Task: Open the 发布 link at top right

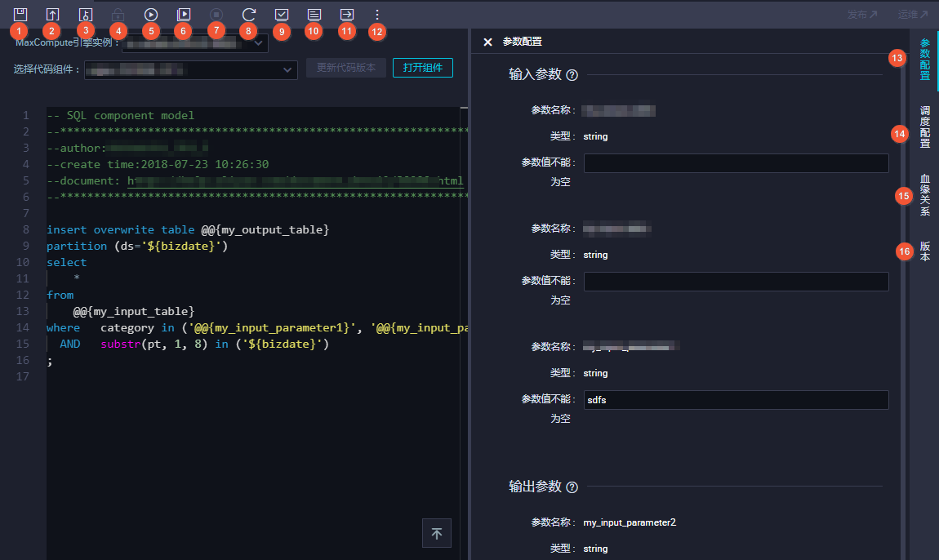Action: [x=862, y=15]
